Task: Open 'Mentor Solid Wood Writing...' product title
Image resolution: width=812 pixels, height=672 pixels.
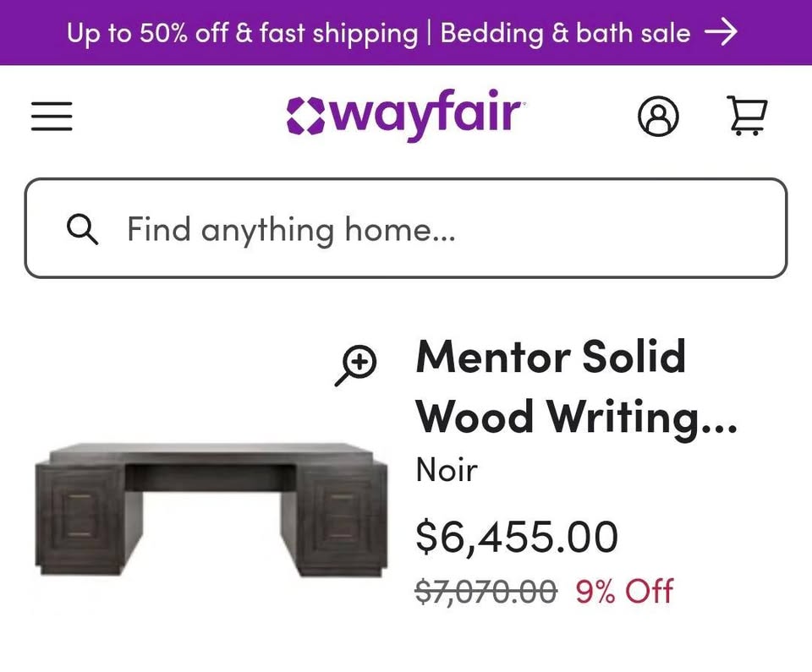Action: (x=575, y=386)
